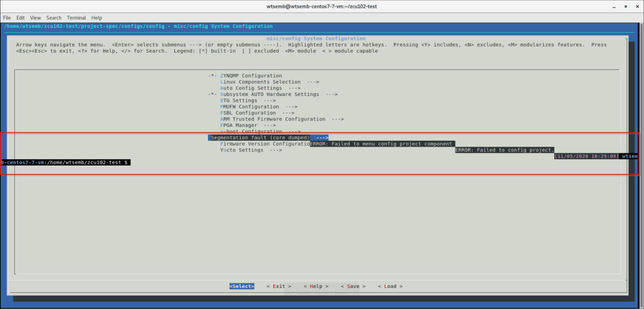The height and width of the screenshot is (309, 644).
Task: Open FSBL Configuration submenu
Action: 248,113
